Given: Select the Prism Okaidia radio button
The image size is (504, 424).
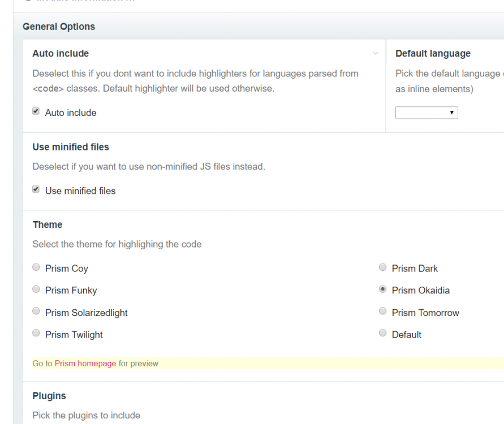Looking at the screenshot, I should 383,289.
